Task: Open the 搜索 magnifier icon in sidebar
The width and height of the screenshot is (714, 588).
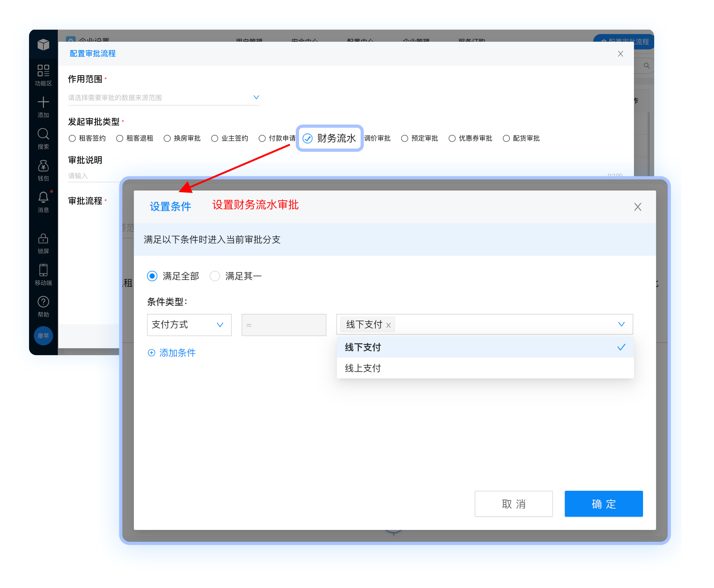Action: 43,134
